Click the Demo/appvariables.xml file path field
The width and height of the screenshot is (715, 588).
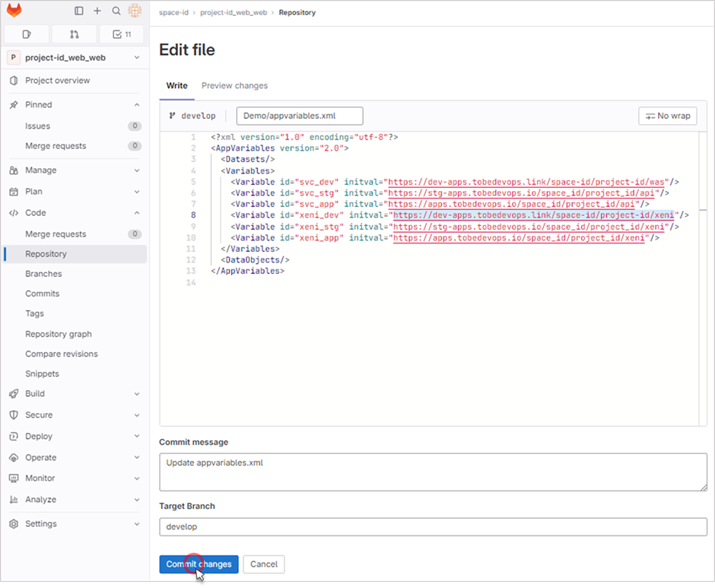click(300, 116)
